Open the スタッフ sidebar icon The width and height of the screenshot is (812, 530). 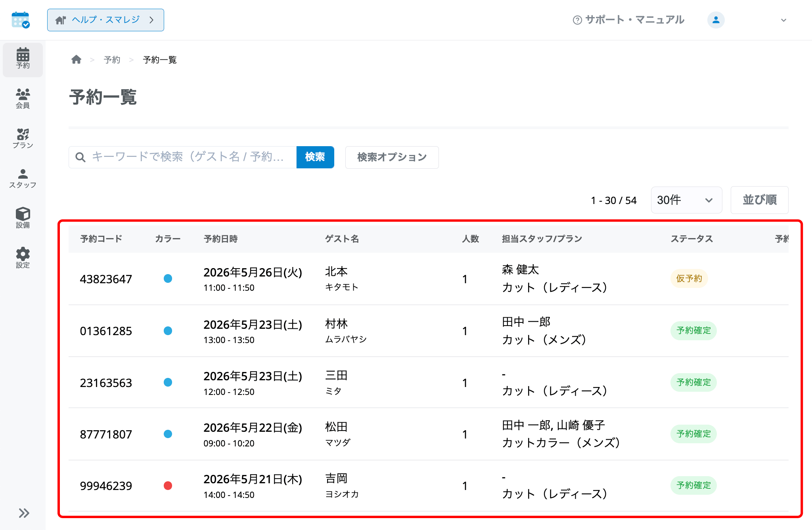click(23, 179)
